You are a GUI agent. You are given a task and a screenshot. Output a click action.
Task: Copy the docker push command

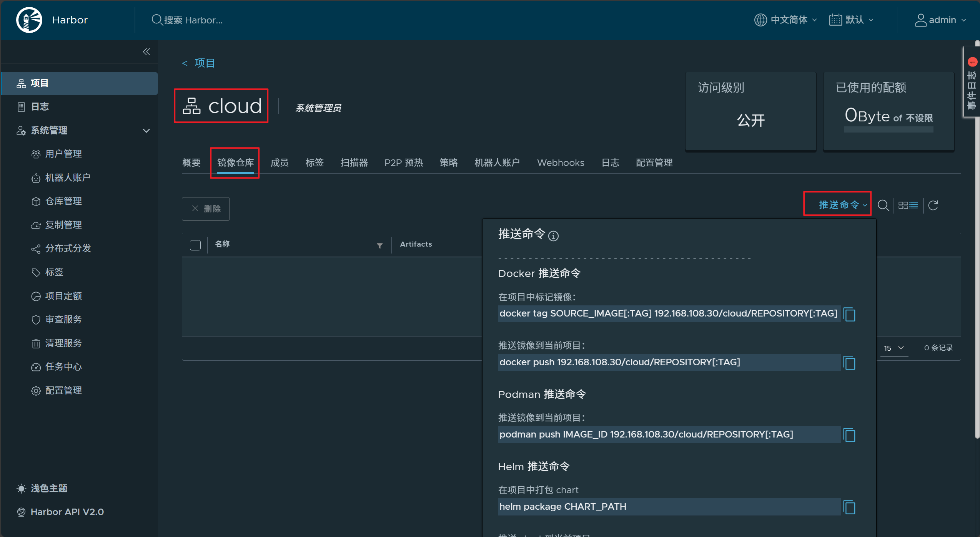(x=849, y=363)
